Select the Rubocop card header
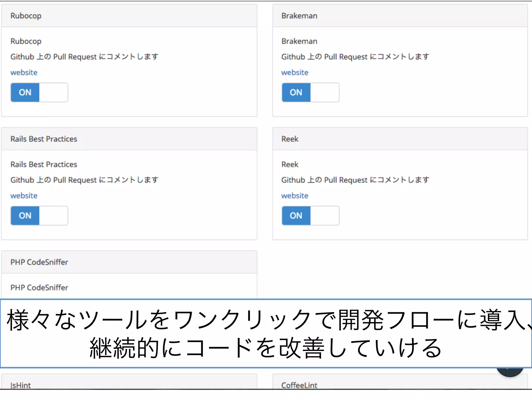The height and width of the screenshot is (399, 532). 129,16
